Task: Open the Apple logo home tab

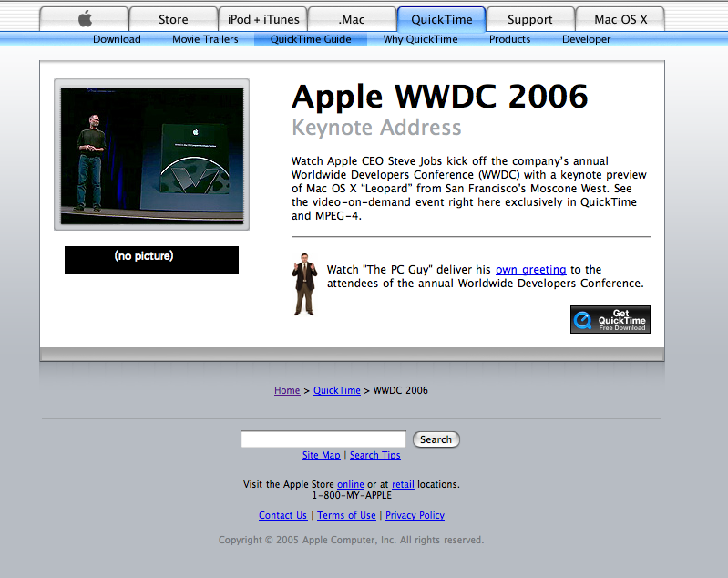Action: pyautogui.click(x=85, y=19)
